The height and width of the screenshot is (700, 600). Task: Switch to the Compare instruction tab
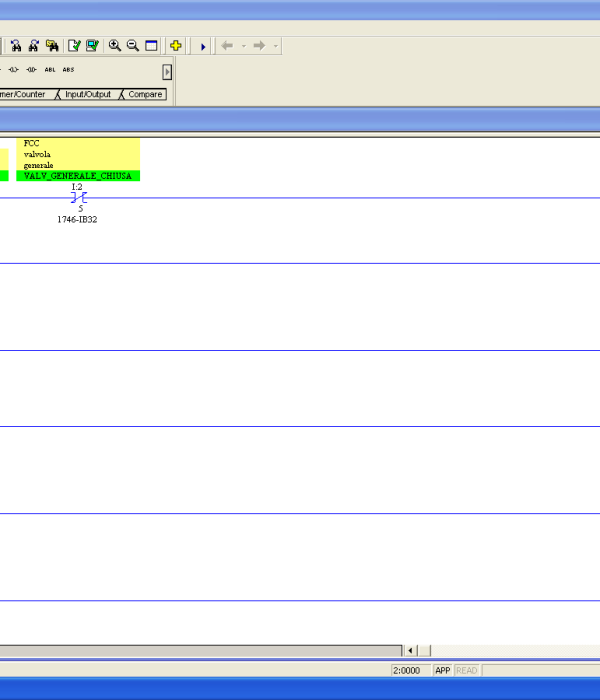[145, 94]
